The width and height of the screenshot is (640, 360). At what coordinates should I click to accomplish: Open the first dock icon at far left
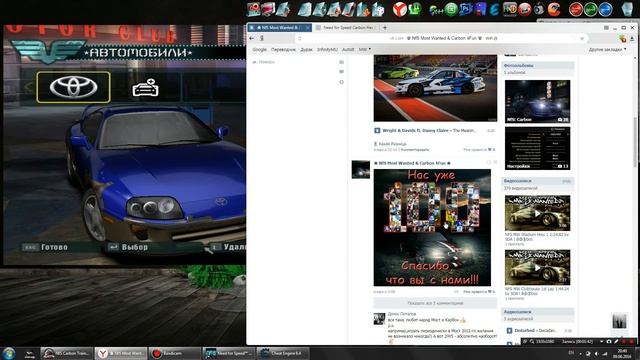point(253,9)
